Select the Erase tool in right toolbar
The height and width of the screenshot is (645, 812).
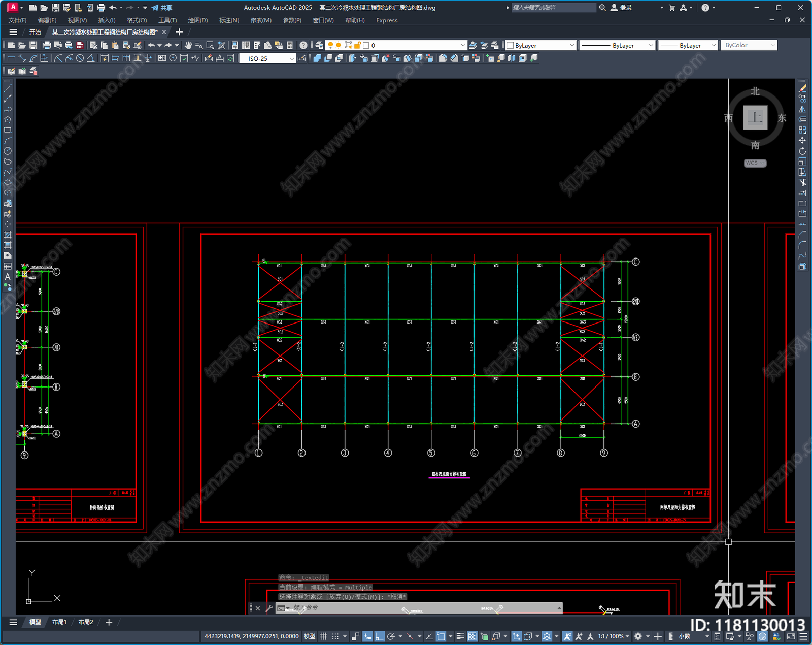pyautogui.click(x=802, y=88)
